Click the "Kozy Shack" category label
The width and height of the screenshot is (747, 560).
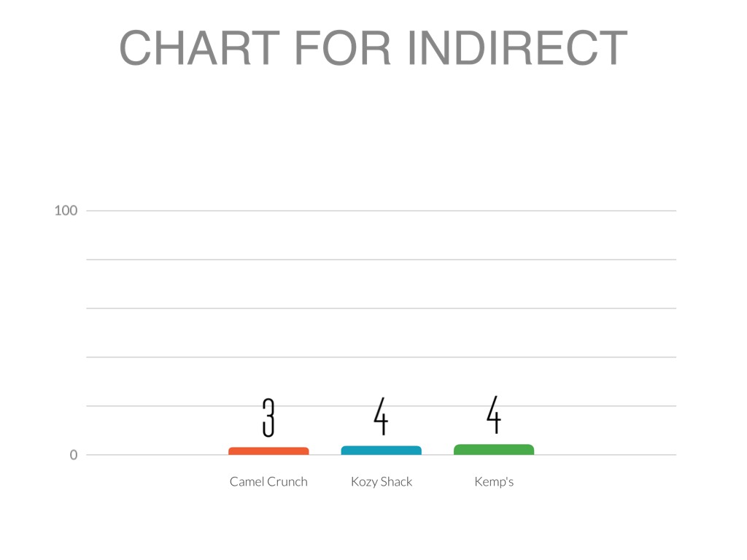point(382,482)
